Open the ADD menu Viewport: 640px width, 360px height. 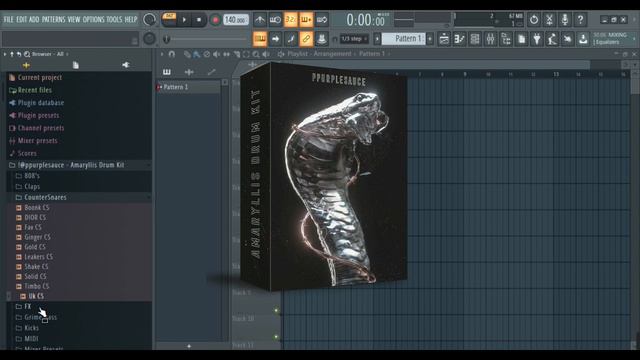[x=34, y=19]
